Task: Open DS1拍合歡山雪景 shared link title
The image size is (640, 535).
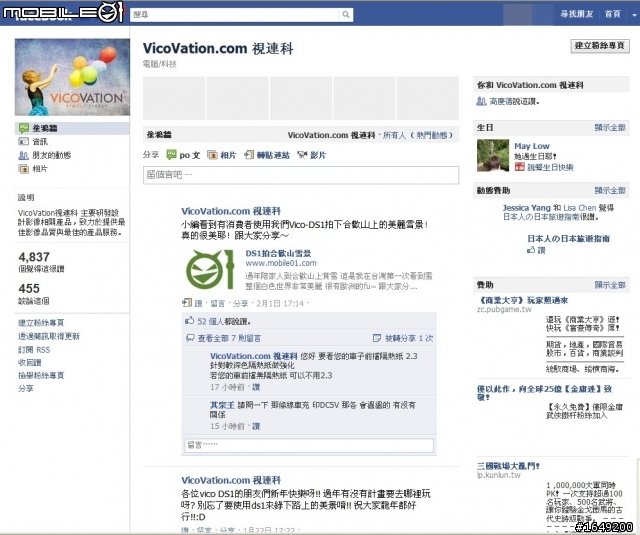Action: (x=278, y=253)
